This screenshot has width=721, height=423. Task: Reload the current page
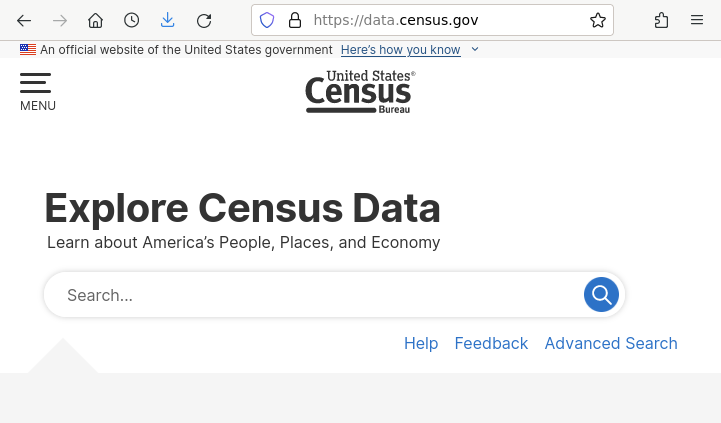[204, 20]
